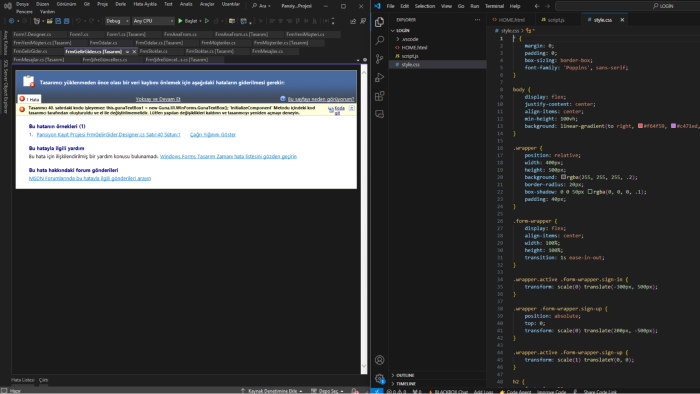Close FrmGelirGider.cs [Tasarım] tab

point(134,52)
